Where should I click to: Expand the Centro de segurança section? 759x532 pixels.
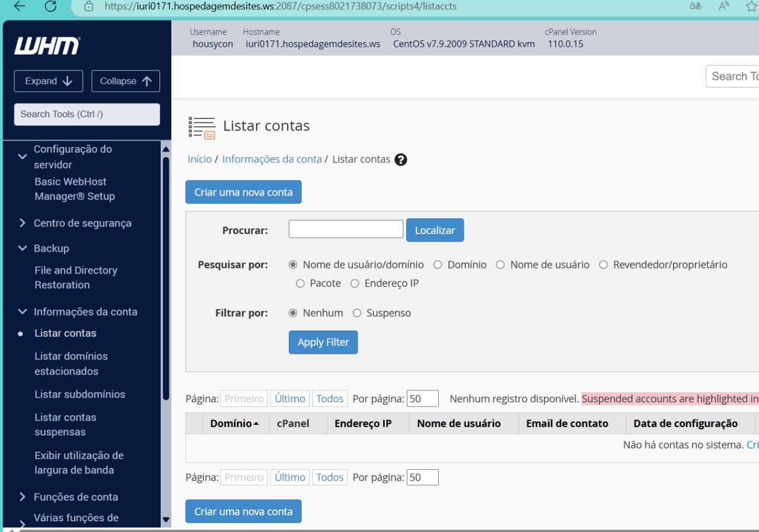(23, 223)
